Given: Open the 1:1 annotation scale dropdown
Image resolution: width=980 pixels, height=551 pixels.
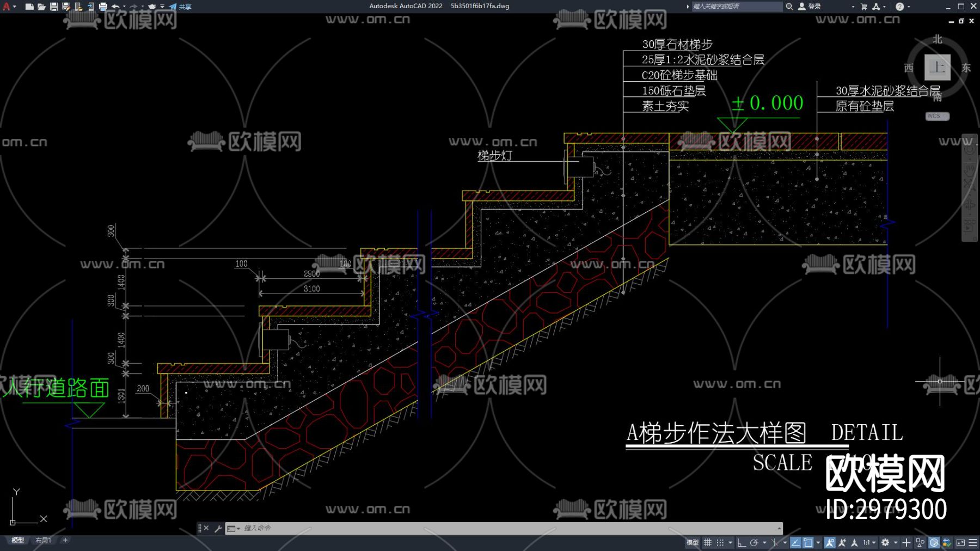Looking at the screenshot, I should coord(869,542).
